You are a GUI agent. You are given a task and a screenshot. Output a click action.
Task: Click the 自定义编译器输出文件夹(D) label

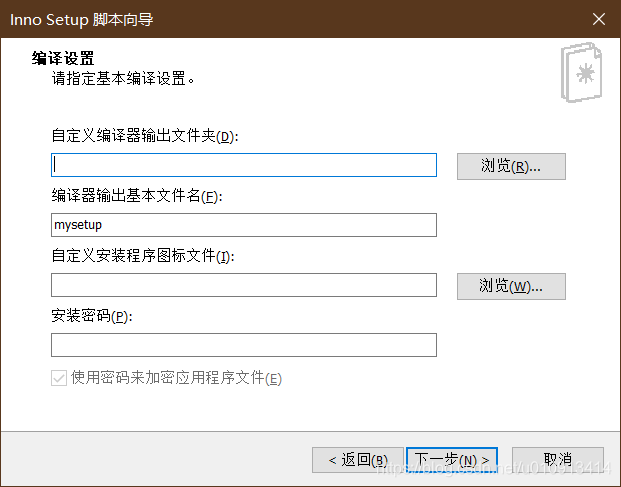[145, 136]
